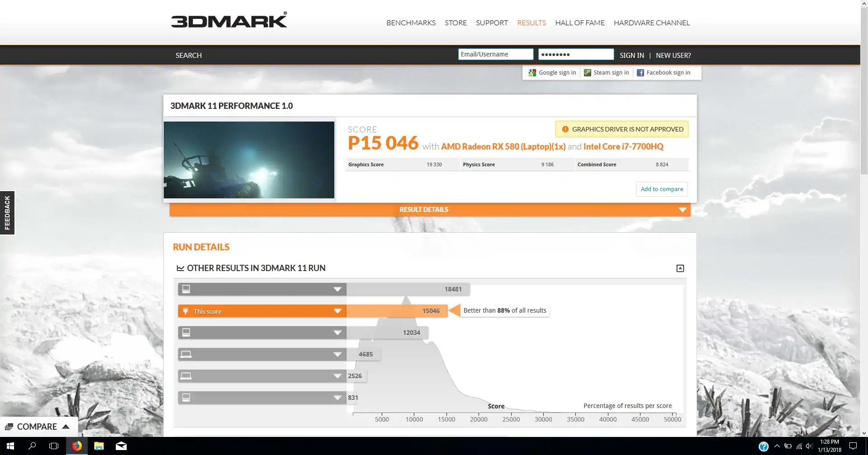Open the Benchmarks menu item
868x455 pixels.
(411, 23)
